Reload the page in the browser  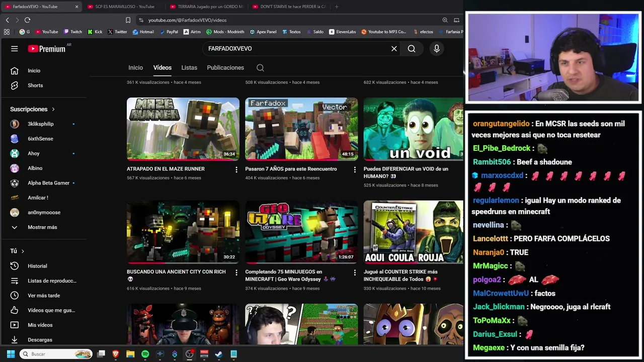tap(27, 20)
